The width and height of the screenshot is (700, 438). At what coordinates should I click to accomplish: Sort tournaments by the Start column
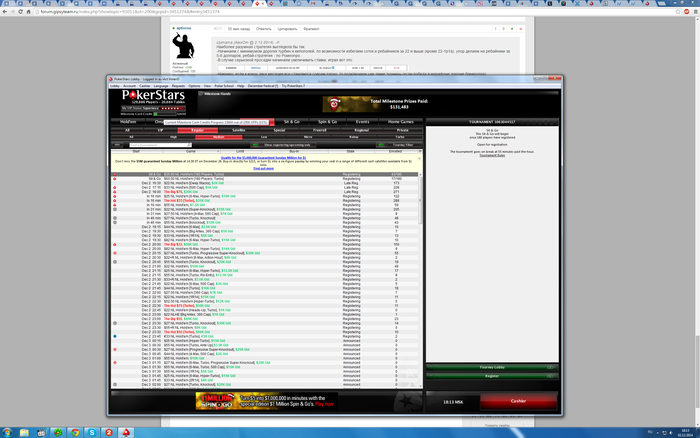pos(136,151)
